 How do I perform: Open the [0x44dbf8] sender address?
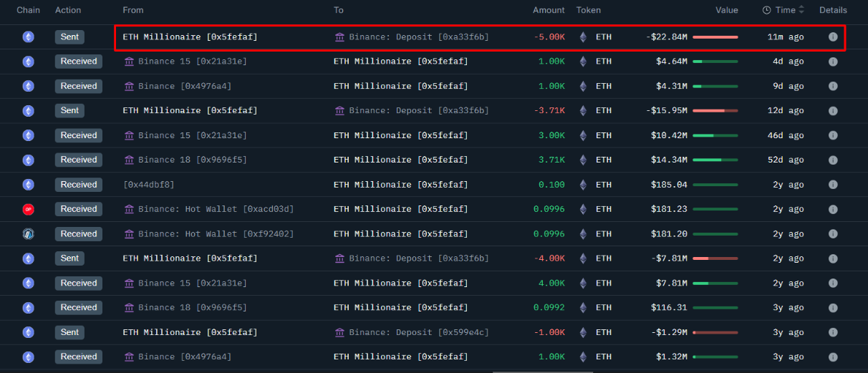tap(149, 185)
